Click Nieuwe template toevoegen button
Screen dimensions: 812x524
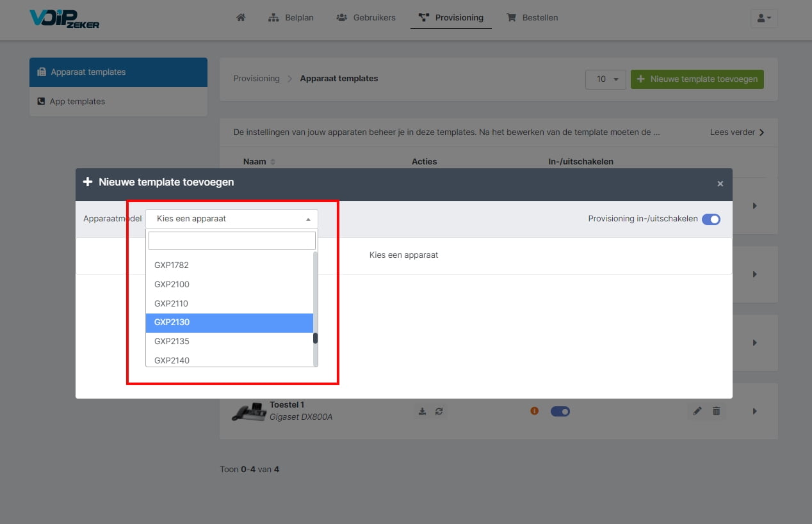(697, 79)
